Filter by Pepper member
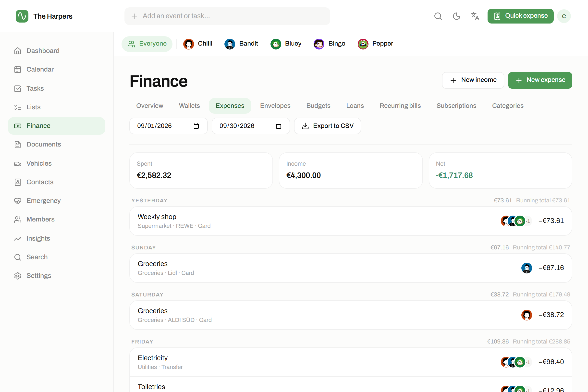The height and width of the screenshot is (392, 588). pos(376,44)
